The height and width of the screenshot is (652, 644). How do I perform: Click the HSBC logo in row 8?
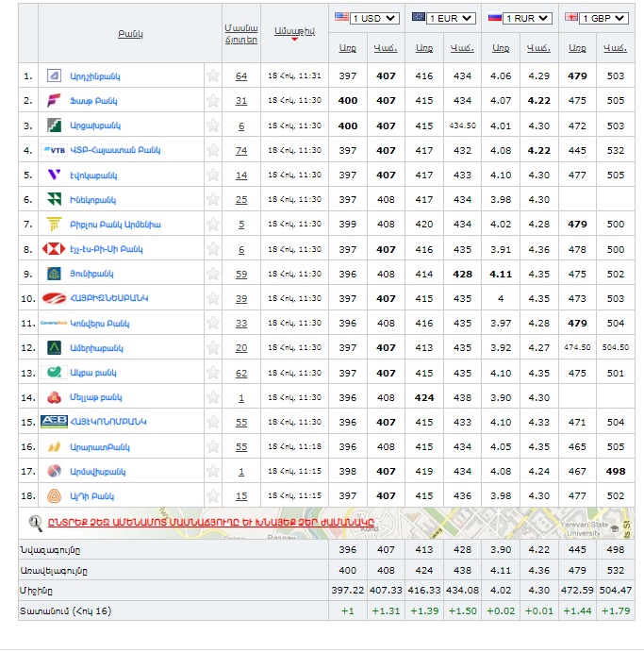[54, 249]
